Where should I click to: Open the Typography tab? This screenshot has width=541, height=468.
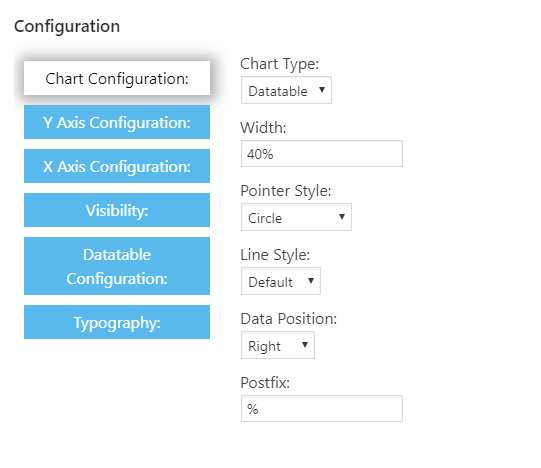(x=117, y=322)
